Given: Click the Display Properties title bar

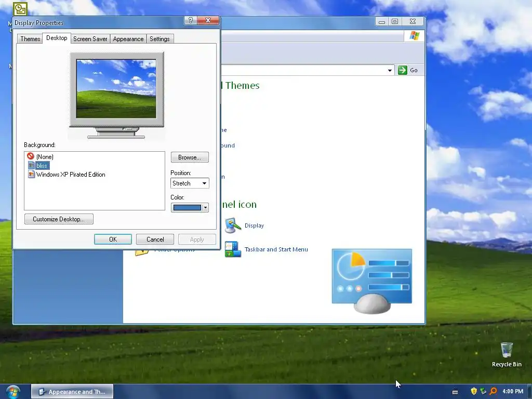Looking at the screenshot, I should tap(98, 23).
